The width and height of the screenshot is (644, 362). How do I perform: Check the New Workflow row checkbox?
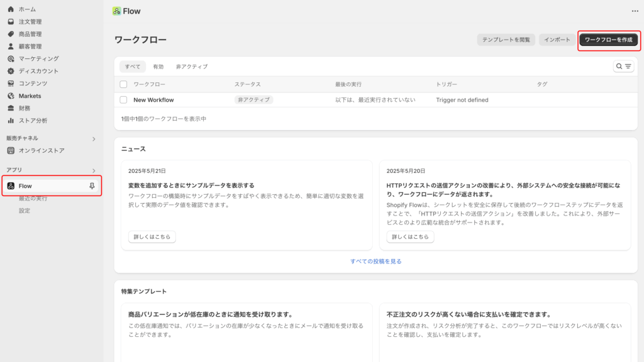pyautogui.click(x=123, y=100)
